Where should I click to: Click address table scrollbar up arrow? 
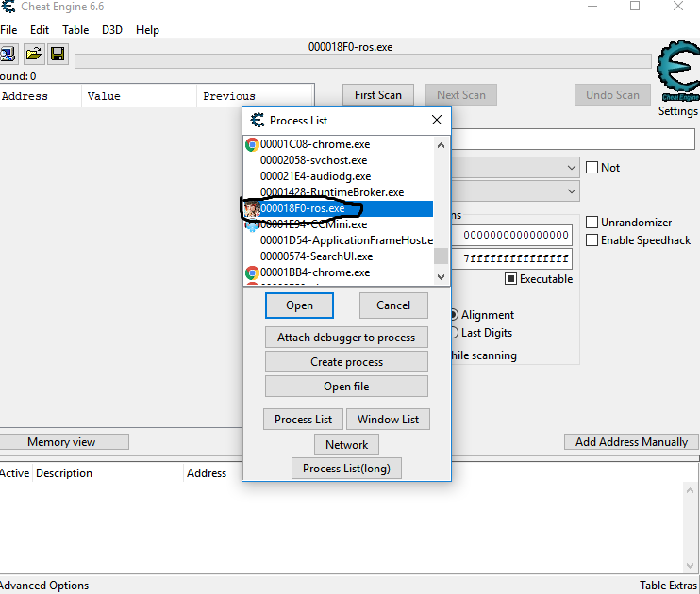pos(690,490)
